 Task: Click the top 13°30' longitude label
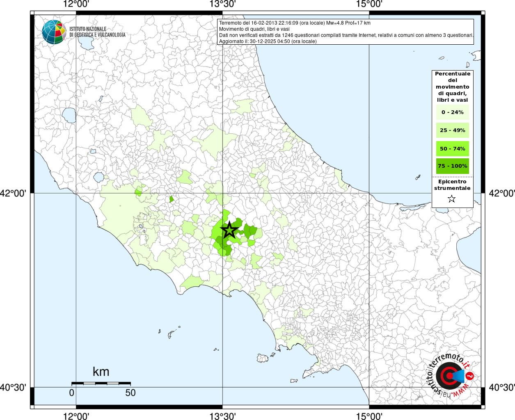click(222, 4)
